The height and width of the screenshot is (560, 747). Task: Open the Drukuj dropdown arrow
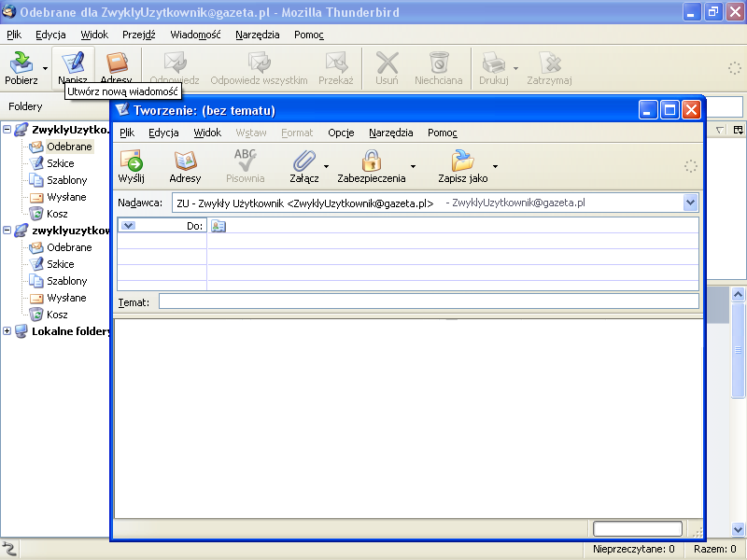(516, 68)
